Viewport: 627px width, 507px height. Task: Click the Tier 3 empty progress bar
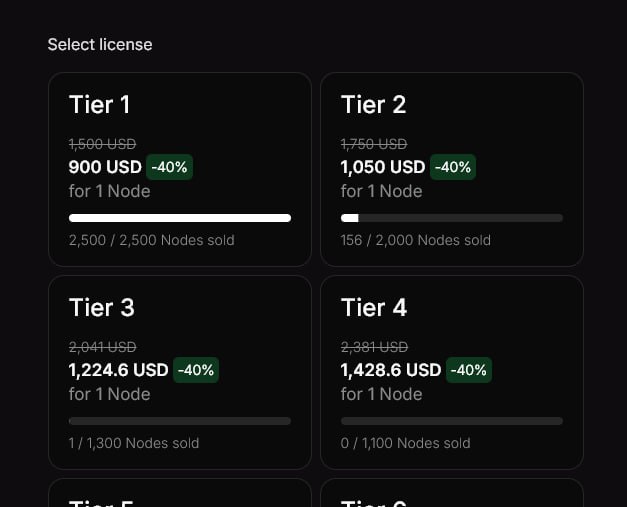180,421
